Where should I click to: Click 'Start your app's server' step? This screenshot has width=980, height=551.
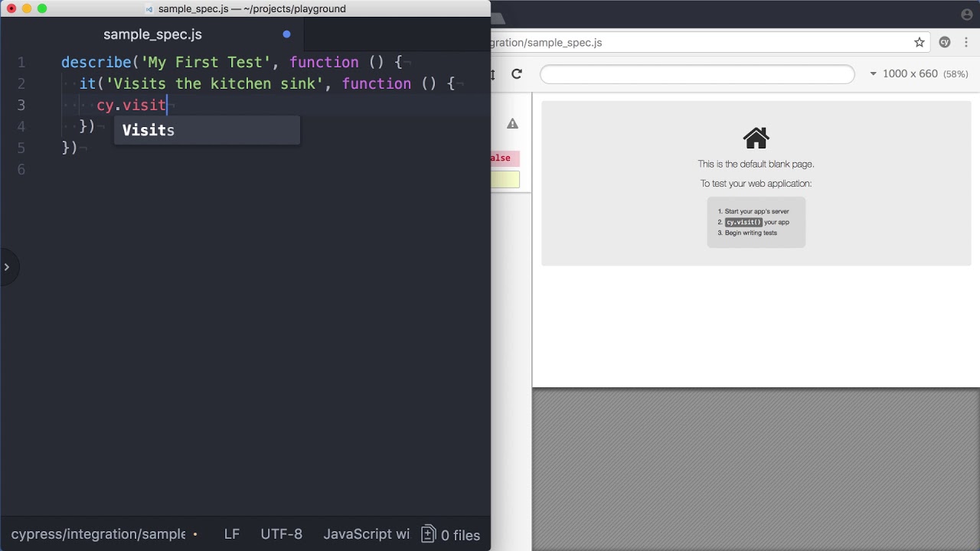pyautogui.click(x=756, y=211)
